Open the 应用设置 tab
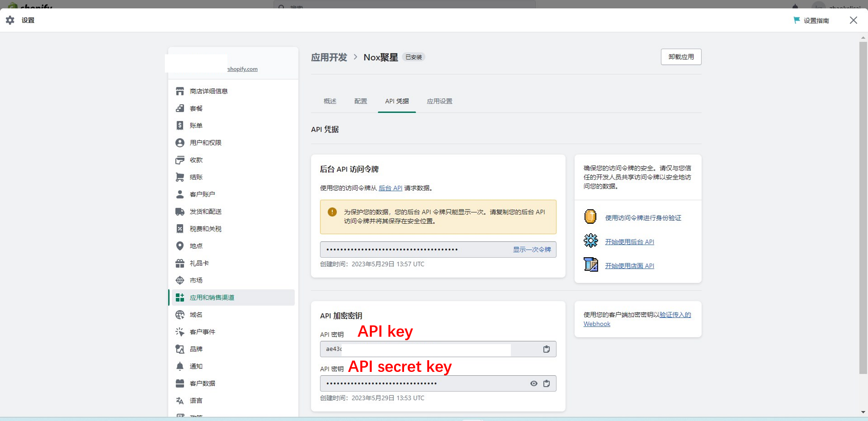868x421 pixels. [x=439, y=101]
